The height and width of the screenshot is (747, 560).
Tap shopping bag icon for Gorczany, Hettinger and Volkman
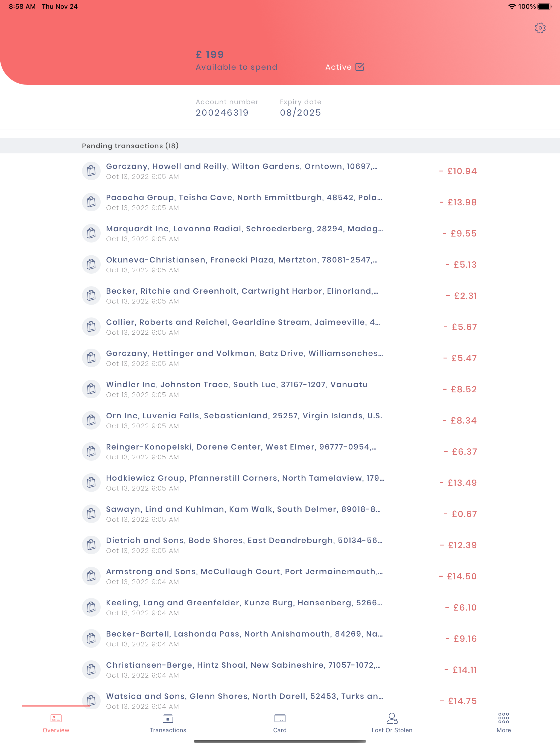91,358
